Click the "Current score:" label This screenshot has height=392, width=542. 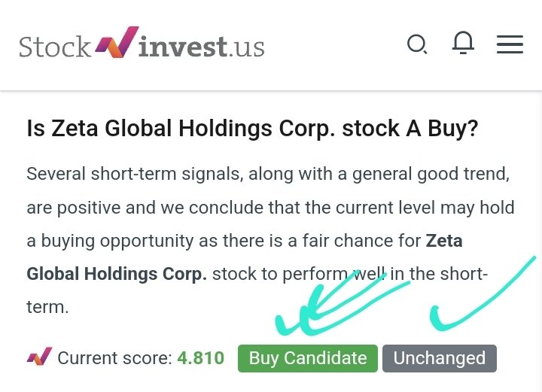[x=114, y=358]
